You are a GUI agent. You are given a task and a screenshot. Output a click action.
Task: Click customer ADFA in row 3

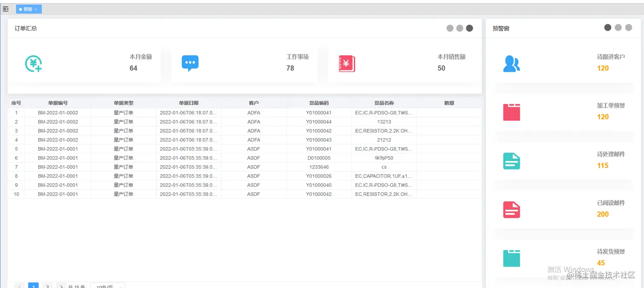(254, 131)
